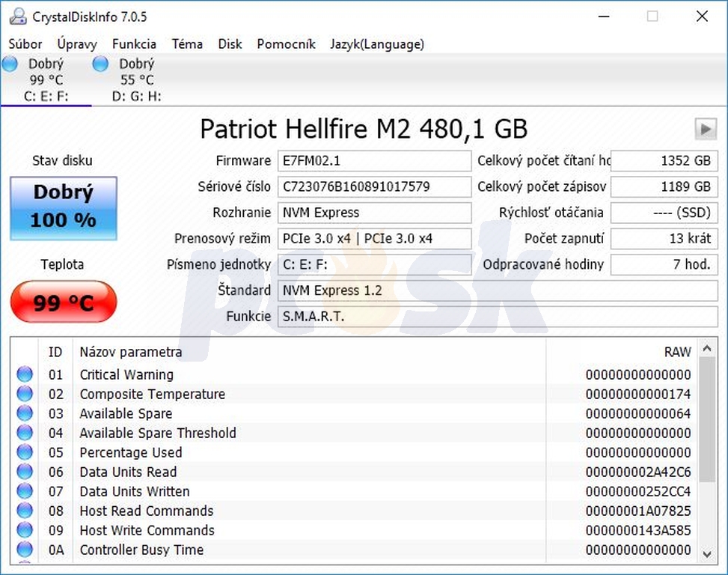The height and width of the screenshot is (575, 728).
Task: Click the Písmeno jednotky field
Action: pyautogui.click(x=374, y=265)
